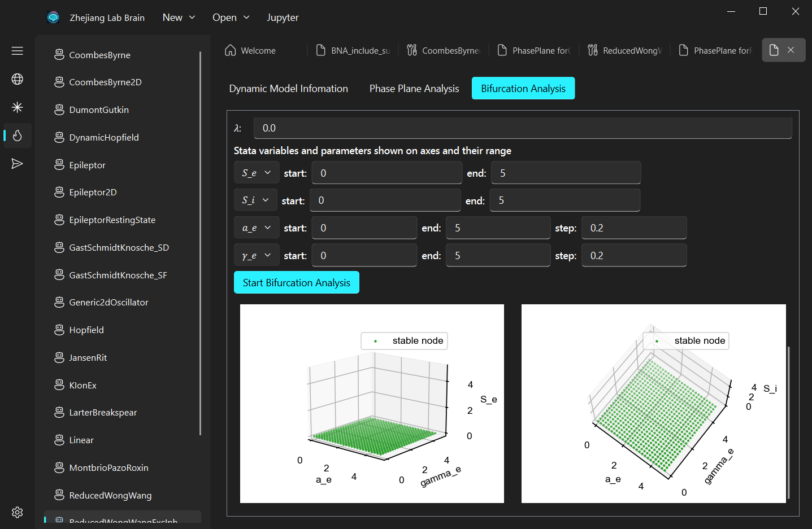Select the flame icon in sidebar
Viewport: 812px width, 529px height.
[18, 135]
